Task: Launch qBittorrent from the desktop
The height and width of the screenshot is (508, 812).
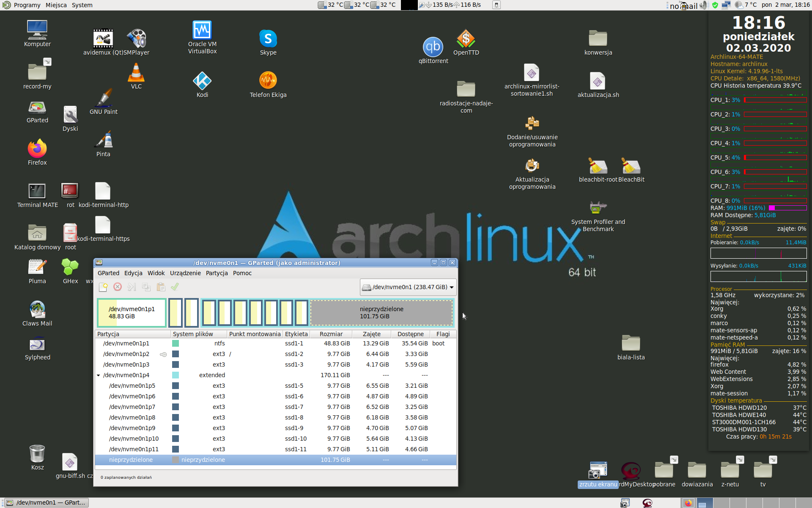Action: pyautogui.click(x=433, y=47)
